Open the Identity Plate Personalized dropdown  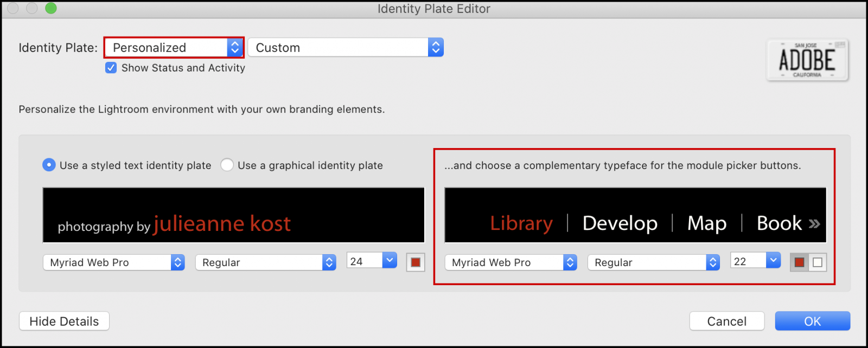click(174, 48)
